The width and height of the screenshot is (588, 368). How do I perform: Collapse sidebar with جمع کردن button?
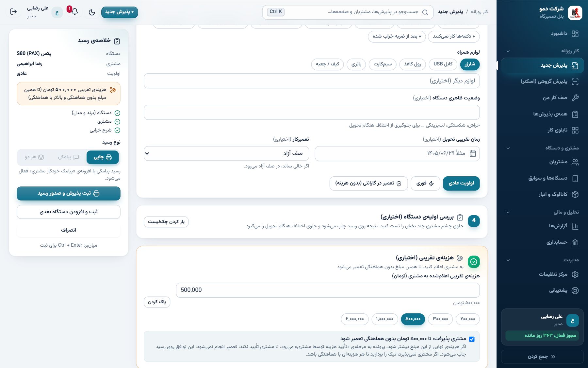pos(542,357)
